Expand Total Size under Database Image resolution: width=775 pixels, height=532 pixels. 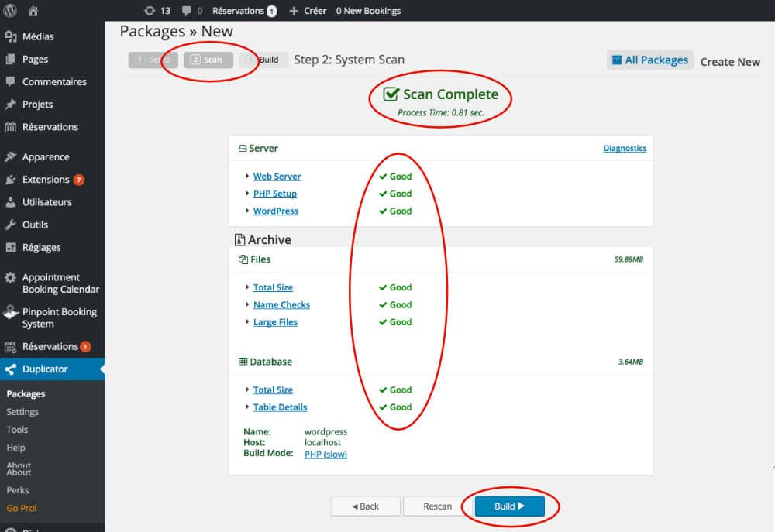273,390
